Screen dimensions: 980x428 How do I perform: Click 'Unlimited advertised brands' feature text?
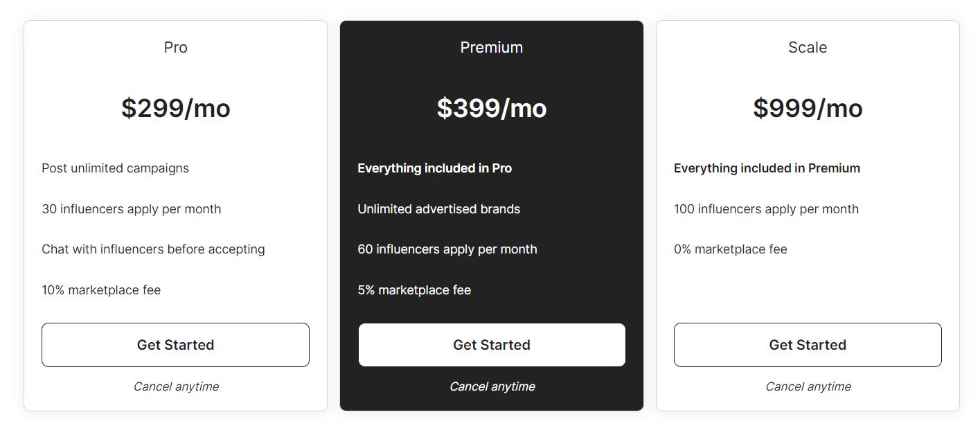[x=438, y=208]
